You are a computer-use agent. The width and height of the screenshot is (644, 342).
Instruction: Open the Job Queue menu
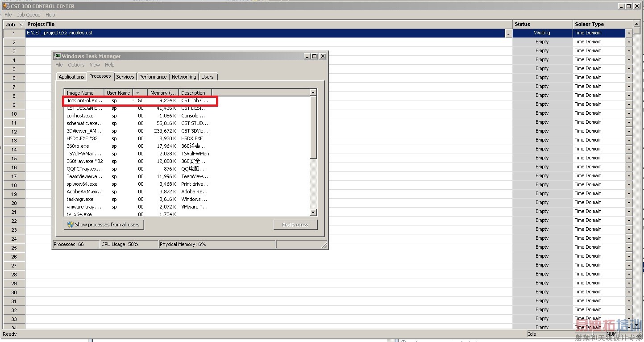coord(29,15)
